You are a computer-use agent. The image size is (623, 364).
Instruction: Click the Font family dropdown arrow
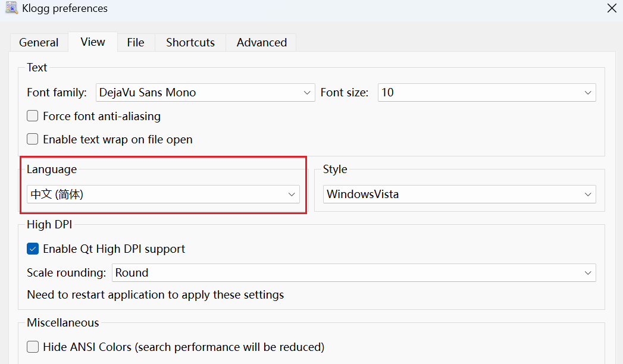(x=307, y=93)
